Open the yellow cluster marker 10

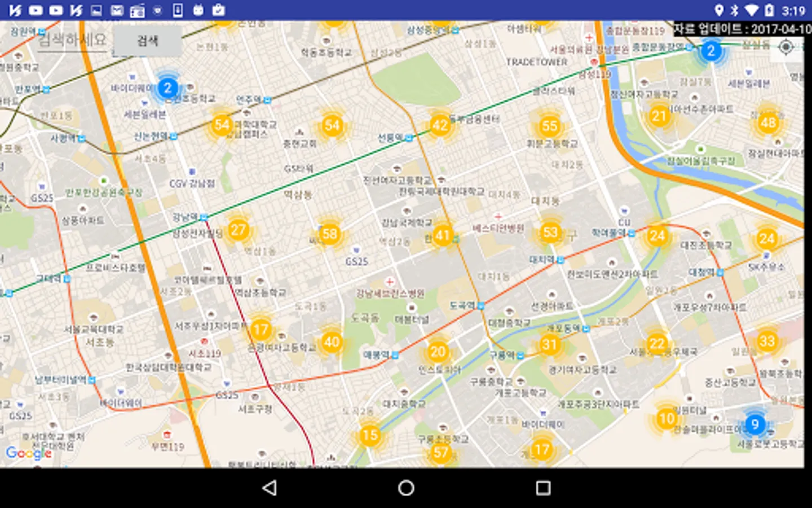point(667,419)
